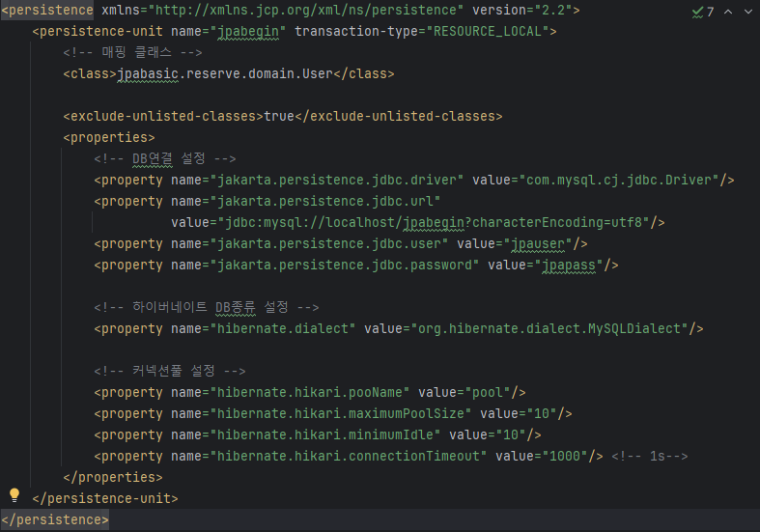
Task: Click hibernate.hikari.maximumPoolSize property name
Action: tap(341, 414)
